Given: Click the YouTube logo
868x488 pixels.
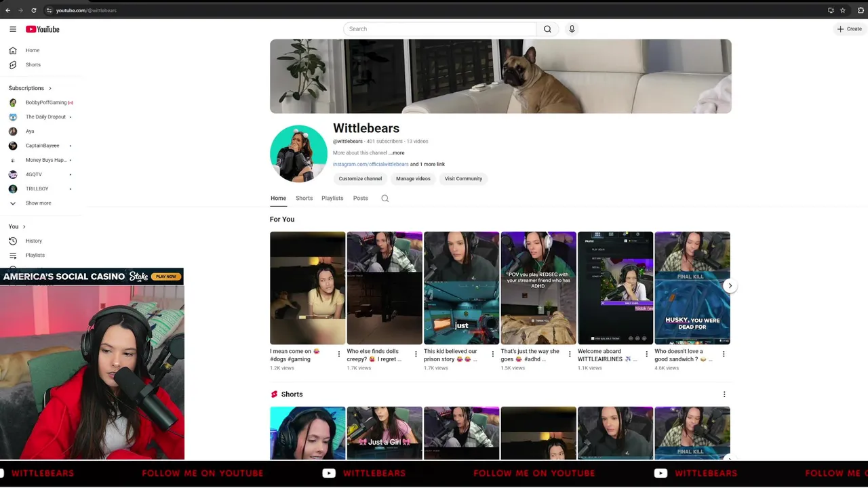Looking at the screenshot, I should pos(43,29).
